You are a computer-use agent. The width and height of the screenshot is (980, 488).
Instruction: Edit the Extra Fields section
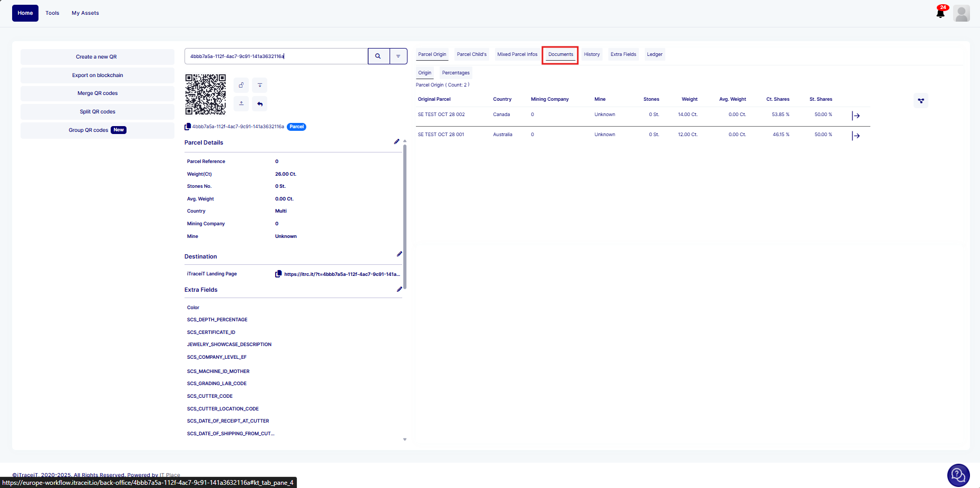399,289
